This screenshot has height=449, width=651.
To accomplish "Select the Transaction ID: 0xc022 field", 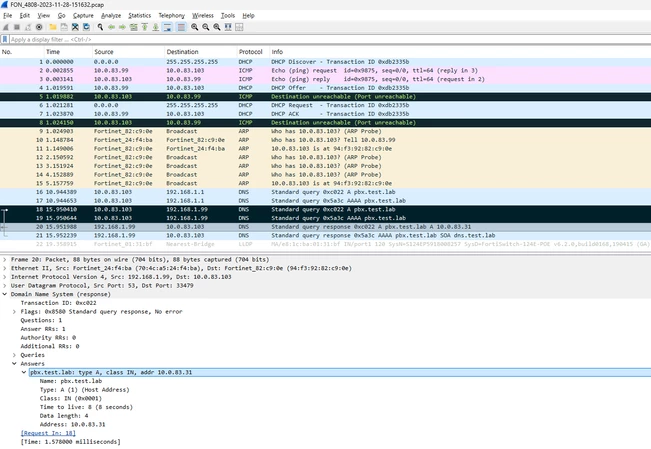I will click(x=59, y=303).
